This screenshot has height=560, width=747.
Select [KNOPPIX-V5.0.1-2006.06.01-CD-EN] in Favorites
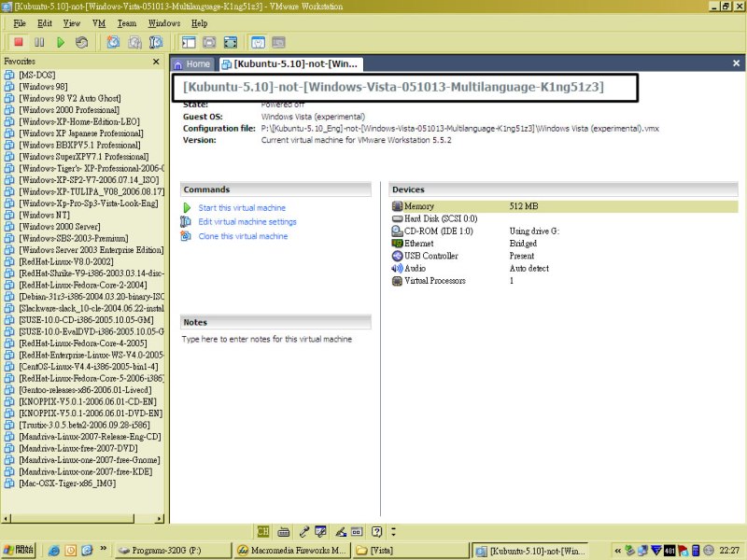88,401
